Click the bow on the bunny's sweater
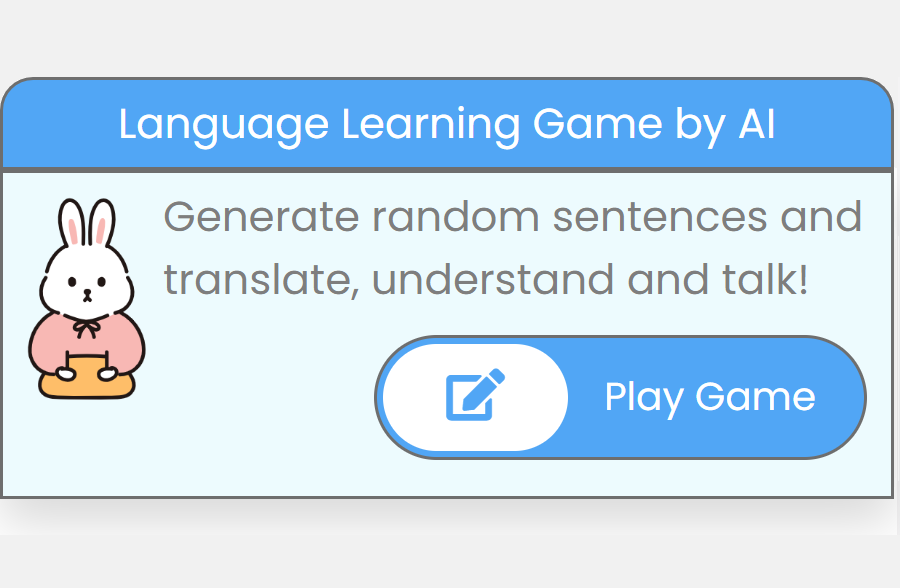Screen dimensions: 900x588 pos(85,325)
